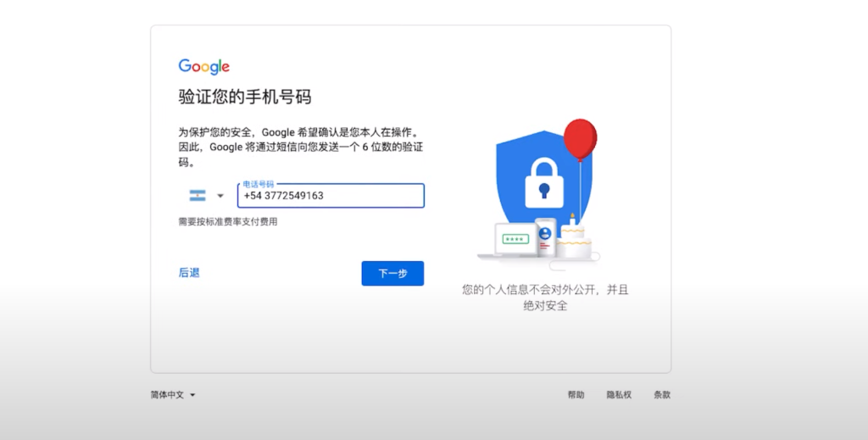Open the 简体中文 language selector

tap(173, 394)
